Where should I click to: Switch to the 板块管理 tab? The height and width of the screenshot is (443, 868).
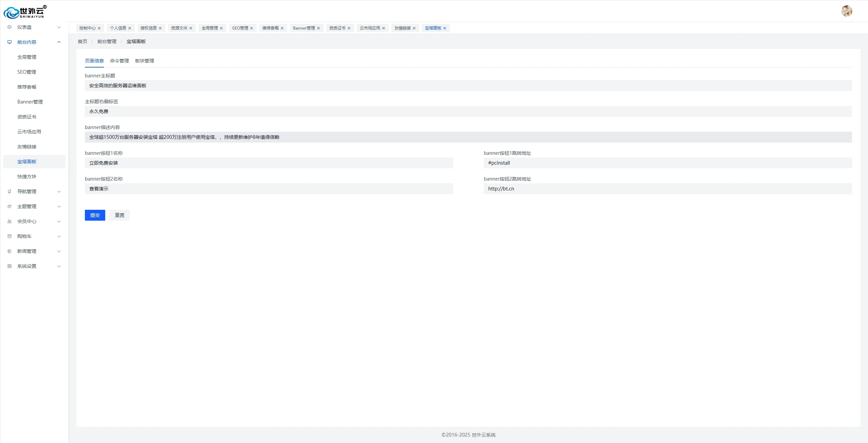pyautogui.click(x=145, y=61)
